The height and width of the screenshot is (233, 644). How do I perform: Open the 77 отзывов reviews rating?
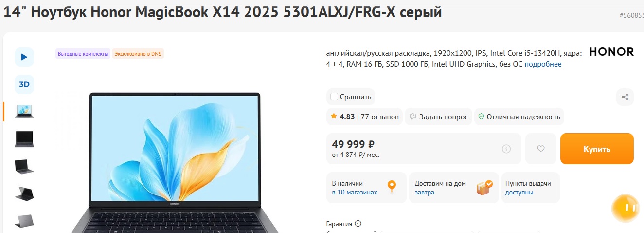tap(364, 117)
